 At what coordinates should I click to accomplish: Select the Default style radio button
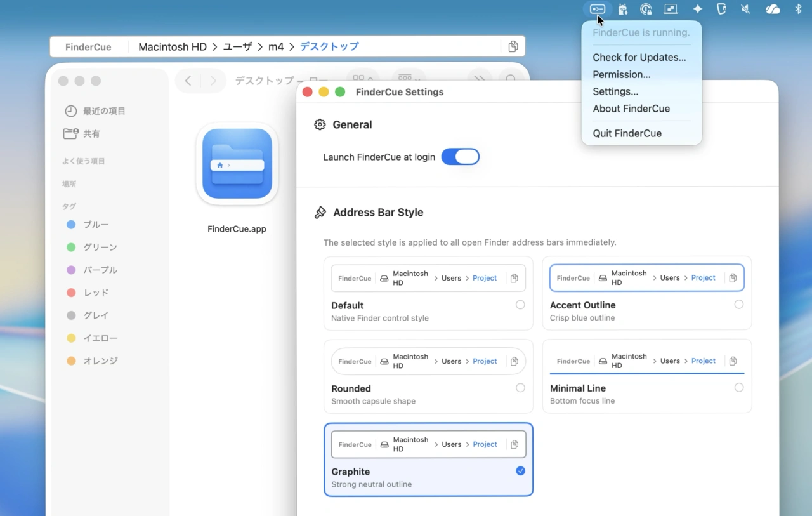[x=520, y=305]
